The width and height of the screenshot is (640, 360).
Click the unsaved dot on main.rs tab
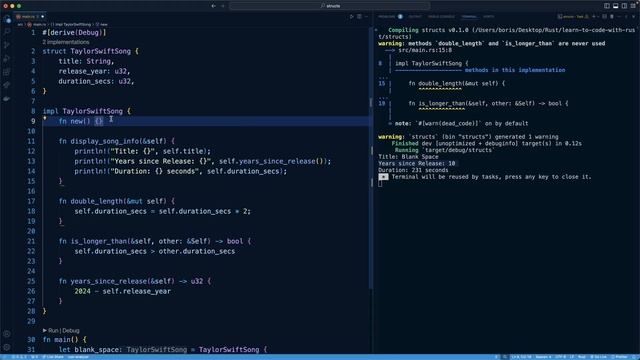(42, 17)
